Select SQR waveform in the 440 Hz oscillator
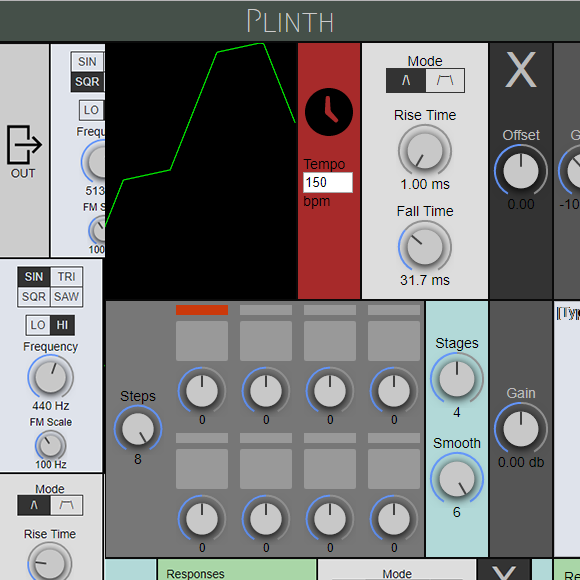The width and height of the screenshot is (580, 580). coord(34,297)
